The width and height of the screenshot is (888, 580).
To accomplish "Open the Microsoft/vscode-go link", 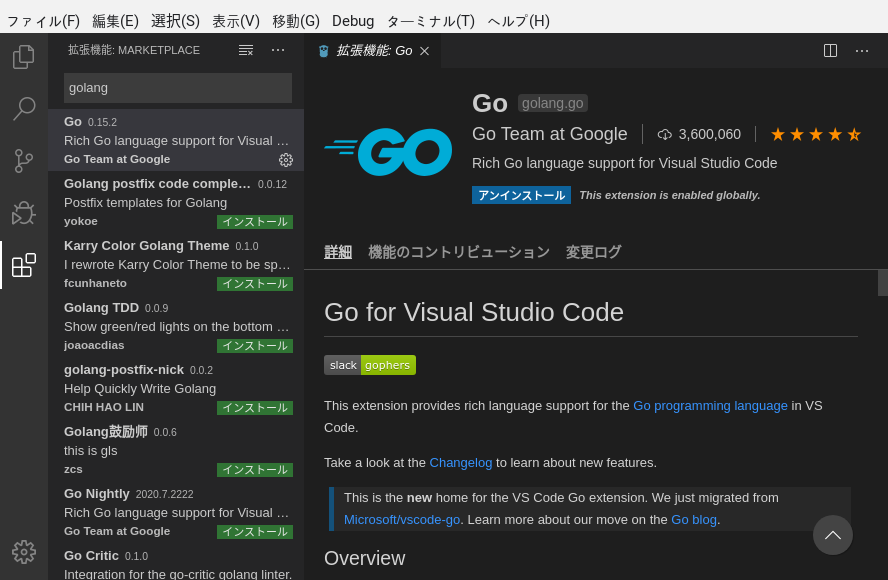I will pos(402,519).
